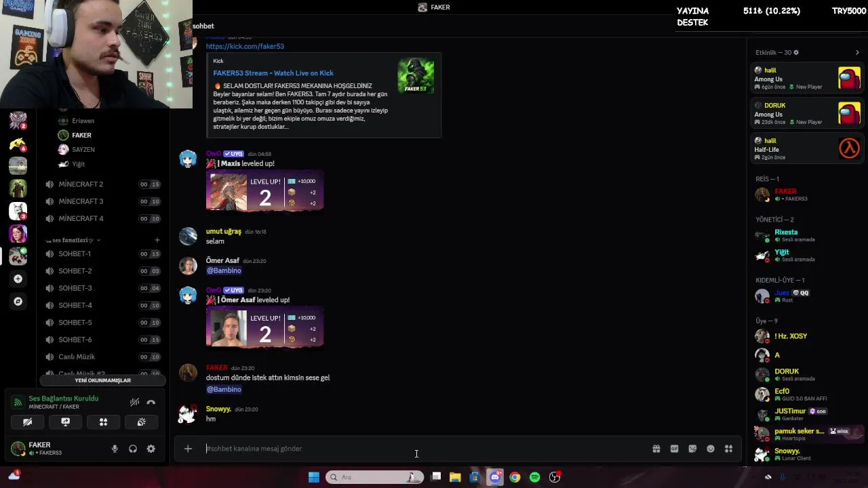Open the soundboard button in voice panel
This screenshot has width=868, height=488.
tap(141, 422)
